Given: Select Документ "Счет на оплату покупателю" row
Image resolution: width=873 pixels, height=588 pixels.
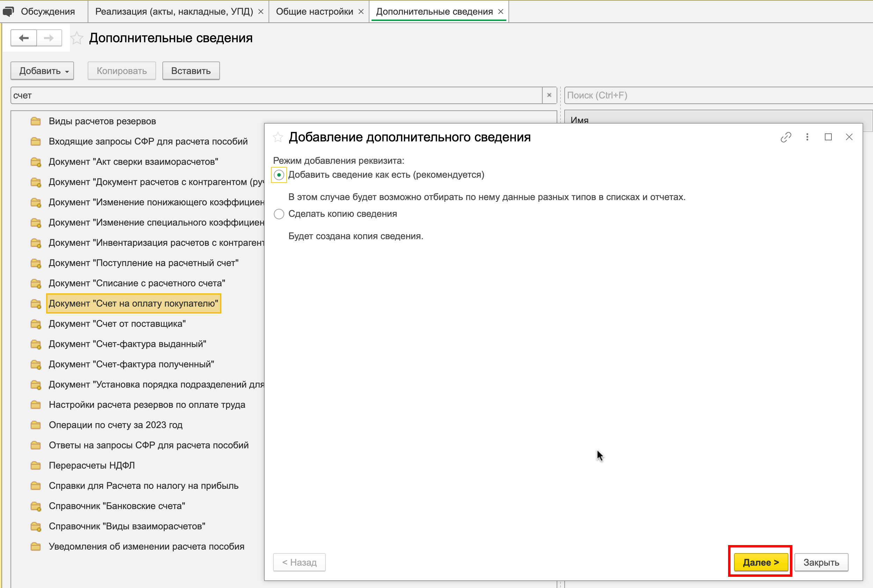Looking at the screenshot, I should coord(133,303).
